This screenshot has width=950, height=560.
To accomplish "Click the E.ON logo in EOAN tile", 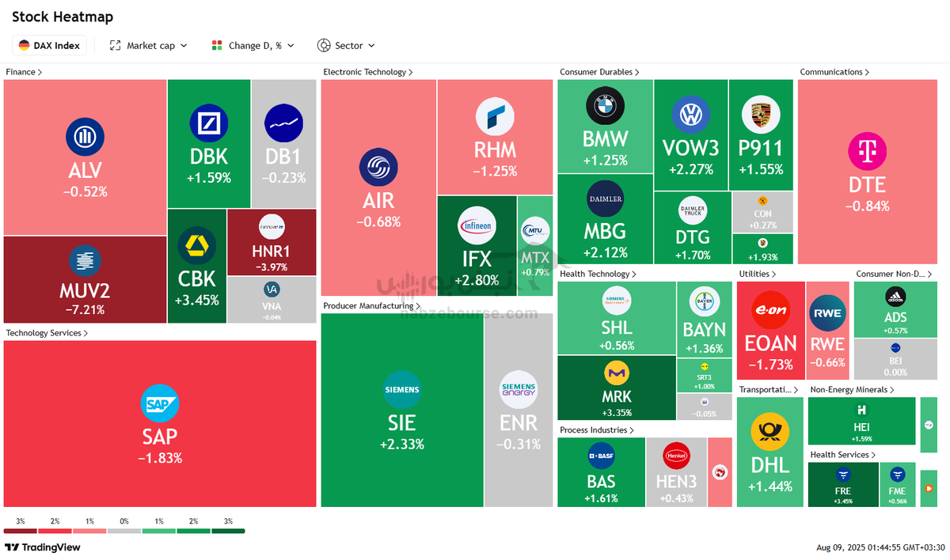I will pos(770,310).
